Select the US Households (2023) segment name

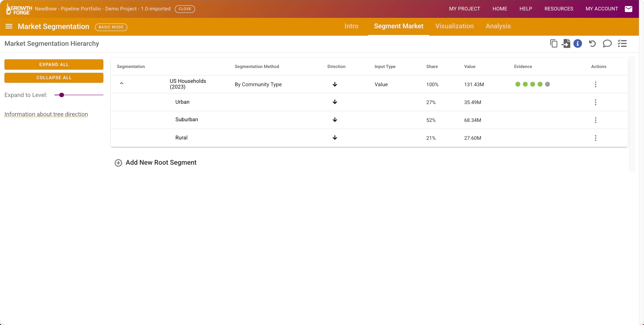(188, 84)
